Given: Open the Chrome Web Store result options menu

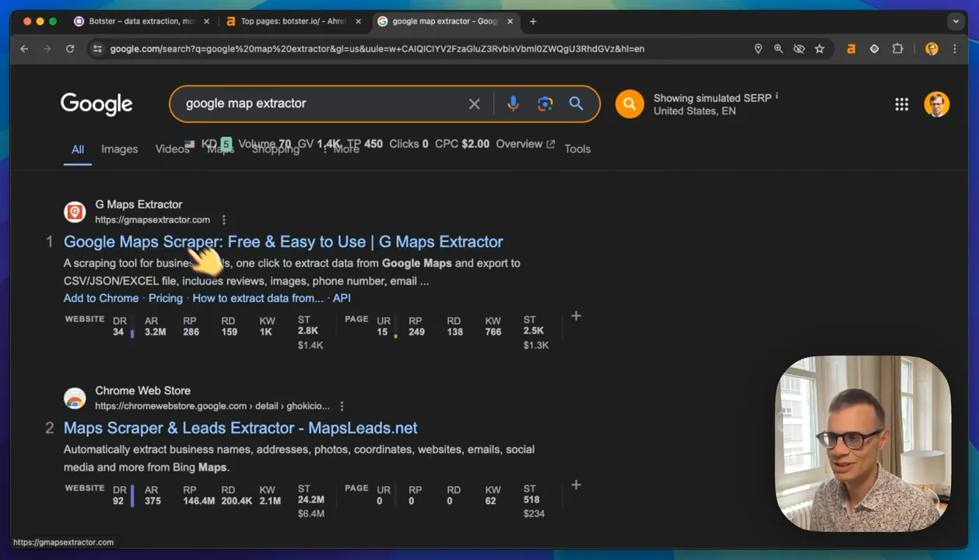Looking at the screenshot, I should coord(342,406).
